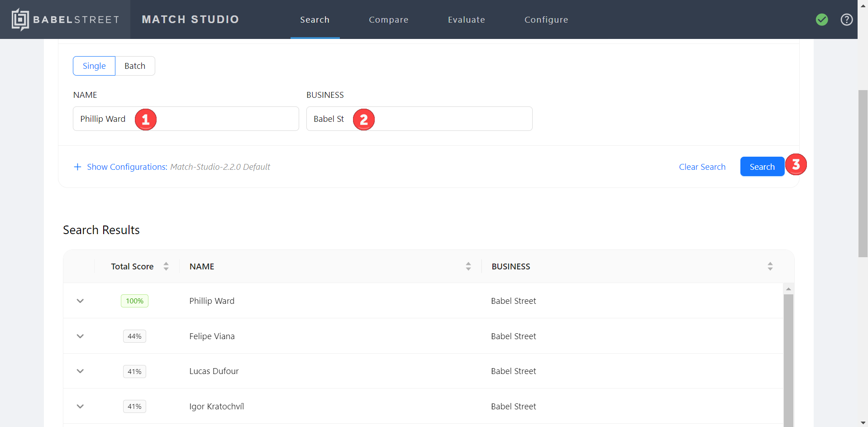This screenshot has width=868, height=427.
Task: Open the Evaluate tab
Action: coord(467,19)
